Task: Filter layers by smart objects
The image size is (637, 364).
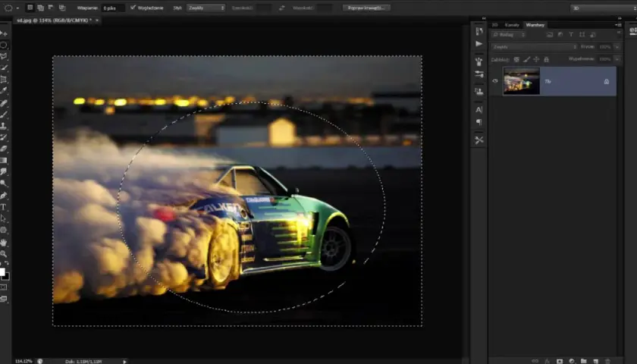Action: click(x=593, y=35)
